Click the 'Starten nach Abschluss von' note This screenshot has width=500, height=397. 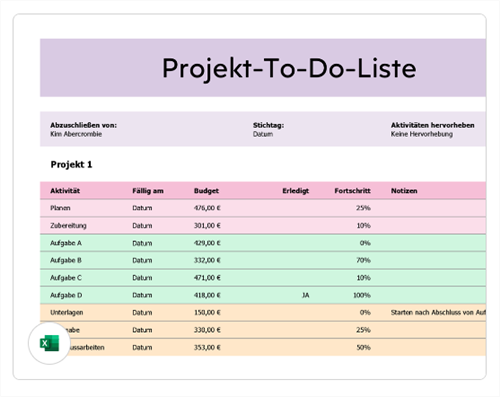(x=438, y=312)
